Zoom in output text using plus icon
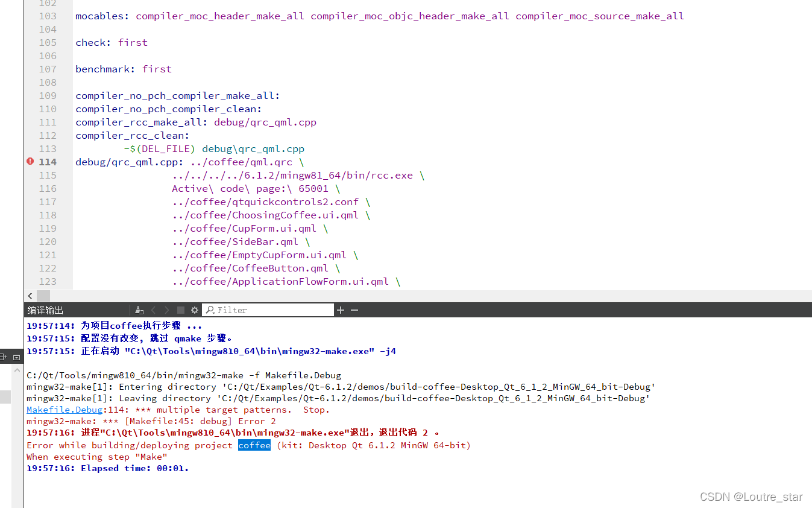 (x=341, y=310)
